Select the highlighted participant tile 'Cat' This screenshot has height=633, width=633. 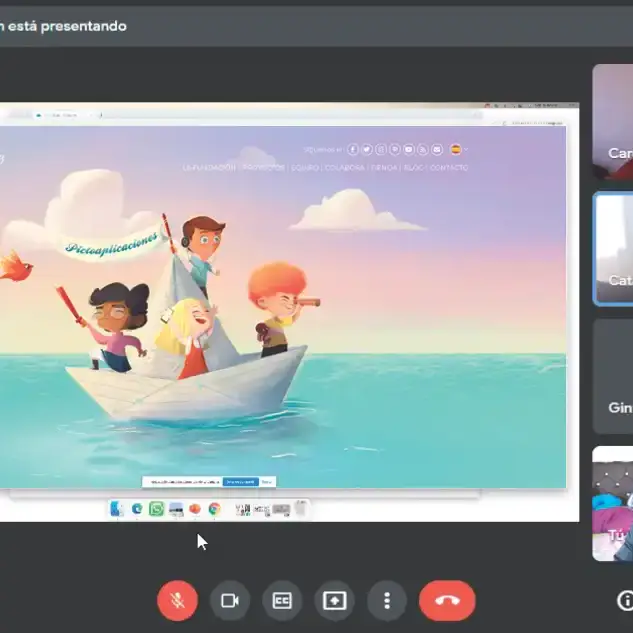click(x=613, y=249)
